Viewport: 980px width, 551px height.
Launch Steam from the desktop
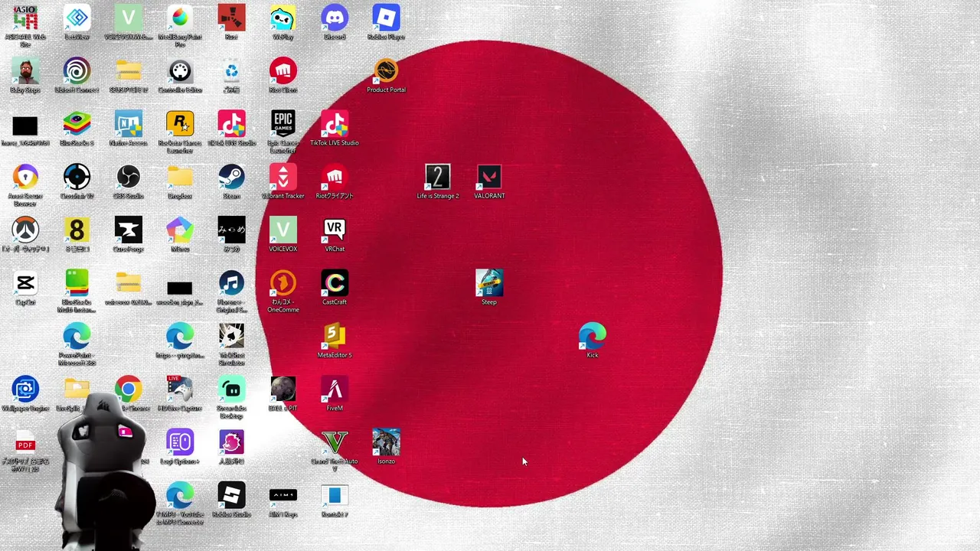(231, 177)
